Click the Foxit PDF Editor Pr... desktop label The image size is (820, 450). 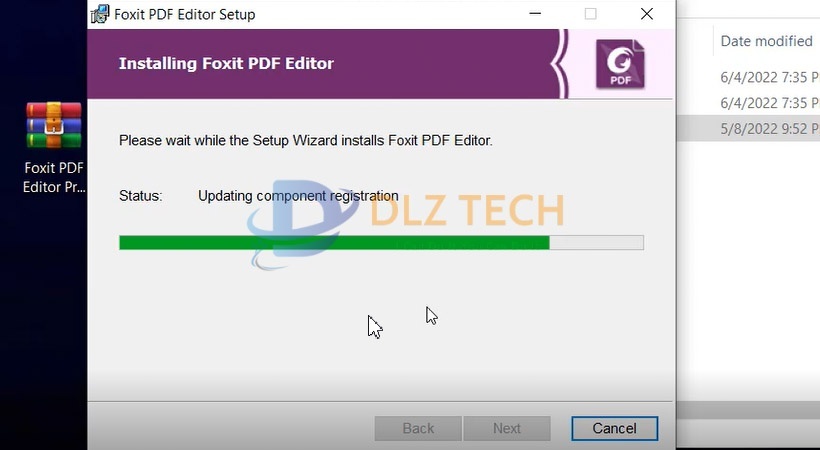tap(54, 177)
